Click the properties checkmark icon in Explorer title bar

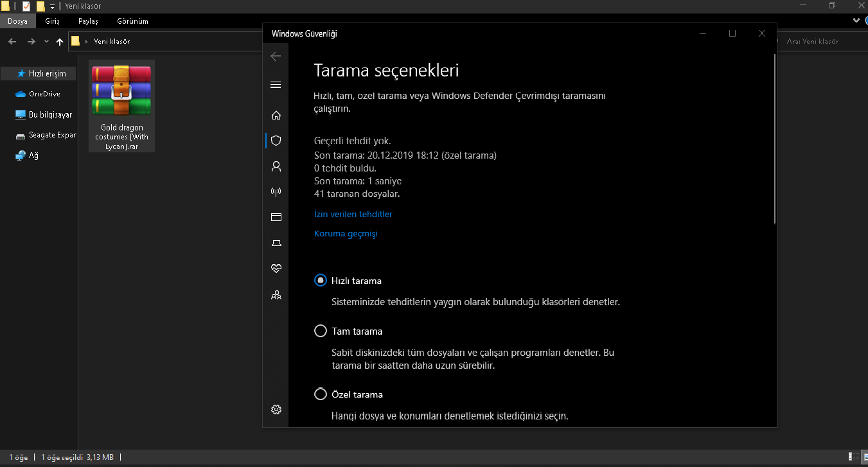26,6
